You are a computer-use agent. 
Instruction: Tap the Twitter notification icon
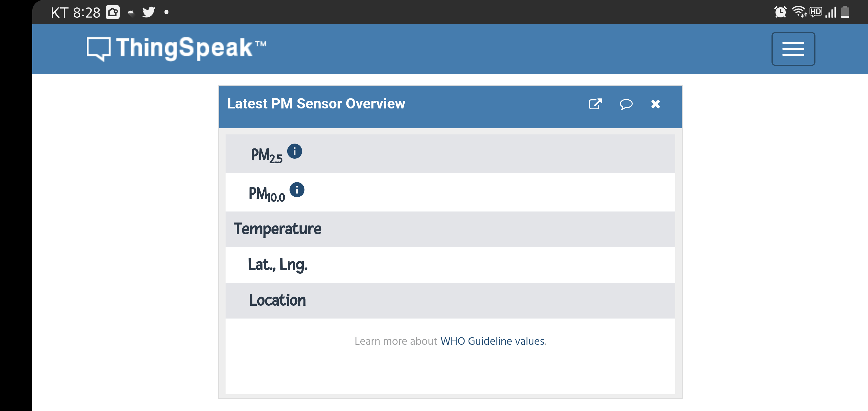click(148, 12)
